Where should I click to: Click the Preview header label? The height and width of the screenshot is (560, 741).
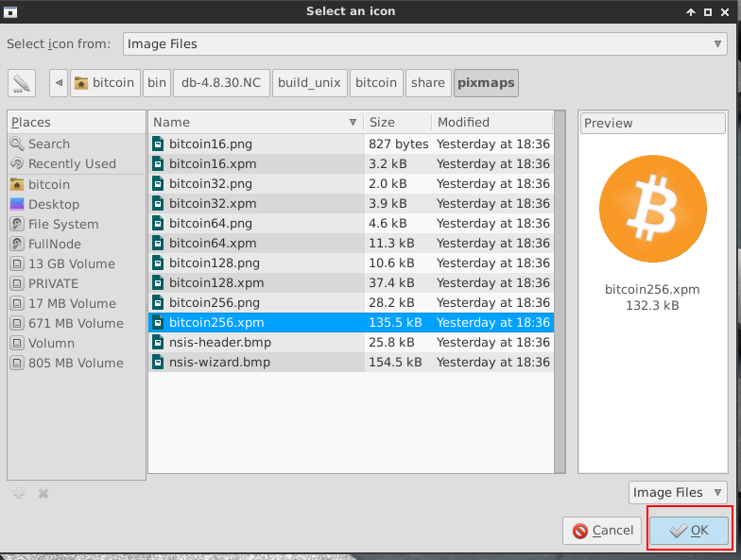pyautogui.click(x=652, y=123)
